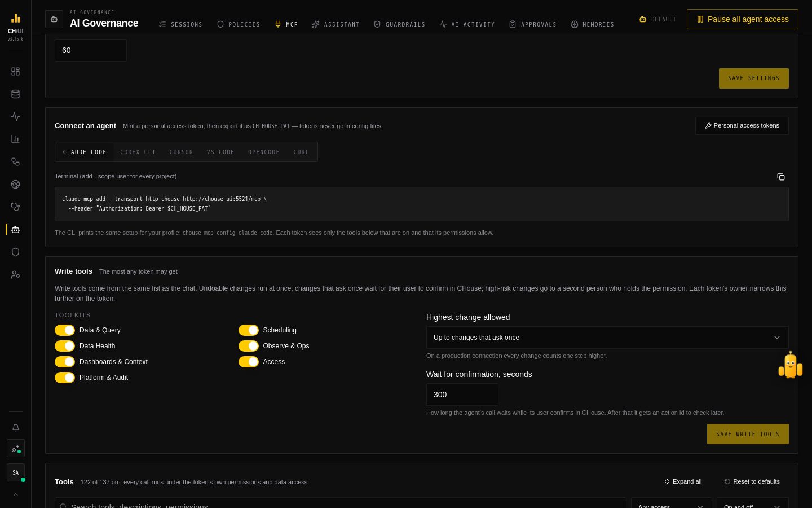Open the user settings icon in sidebar
Viewport: 812px width, 508px height.
click(x=15, y=275)
